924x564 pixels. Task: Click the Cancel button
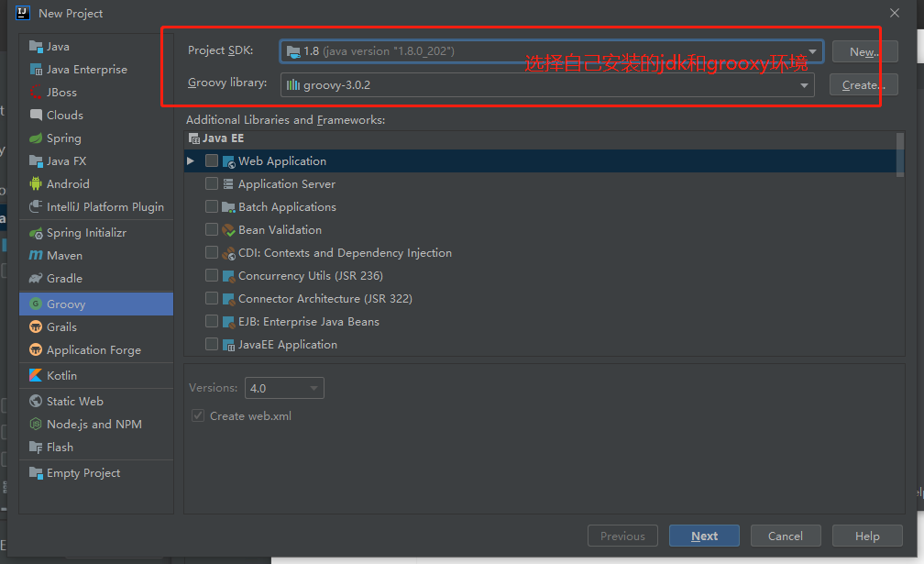pos(785,536)
